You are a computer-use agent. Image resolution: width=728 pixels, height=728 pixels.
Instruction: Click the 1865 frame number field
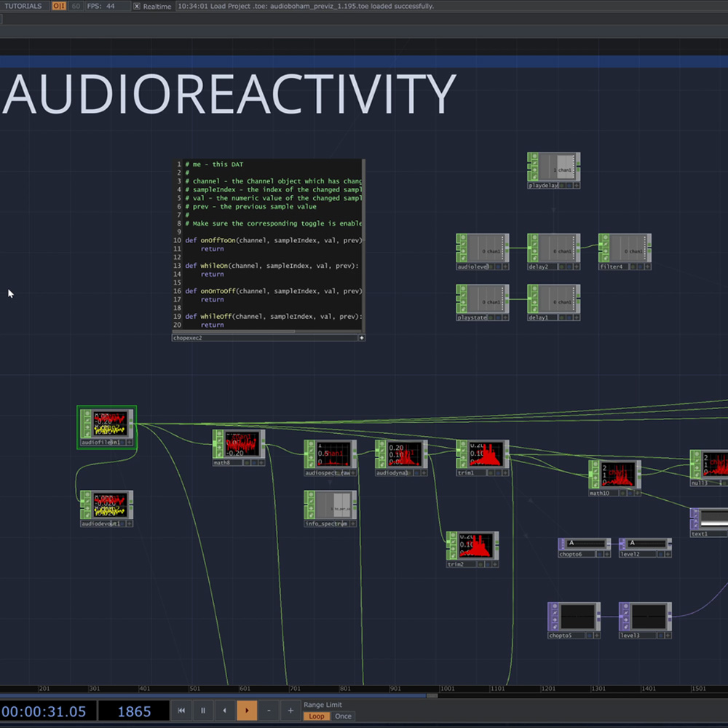point(133,711)
